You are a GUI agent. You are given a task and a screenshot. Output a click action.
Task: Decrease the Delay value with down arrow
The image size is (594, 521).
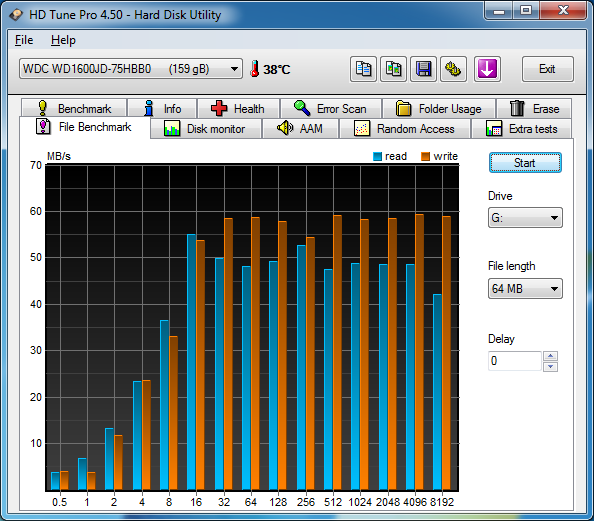[550, 366]
